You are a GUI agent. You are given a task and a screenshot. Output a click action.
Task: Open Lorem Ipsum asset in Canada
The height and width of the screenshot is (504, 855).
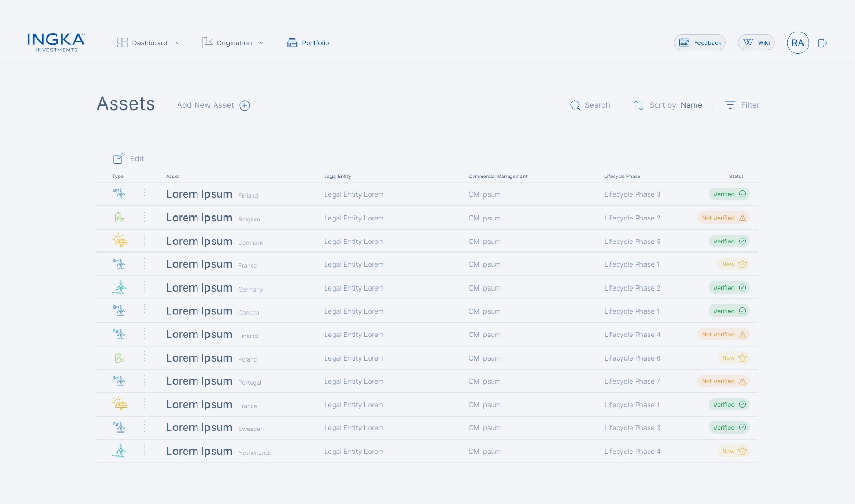pos(199,311)
